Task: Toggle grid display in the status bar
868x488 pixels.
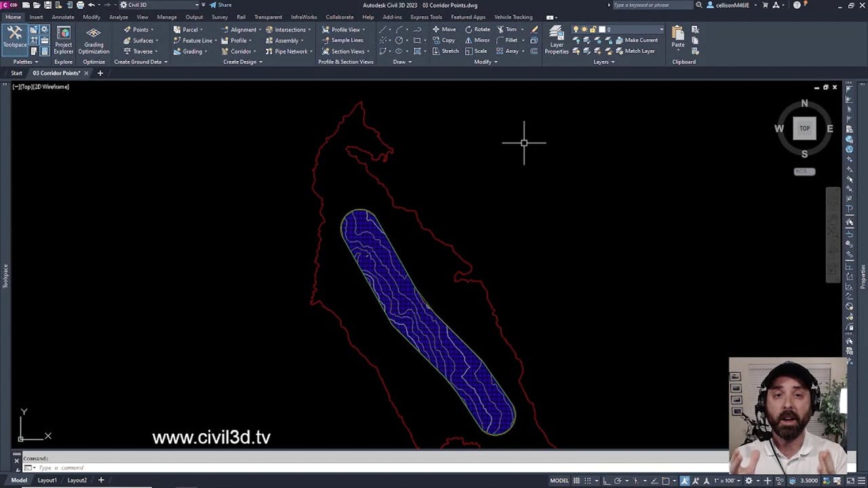Action: (x=576, y=481)
